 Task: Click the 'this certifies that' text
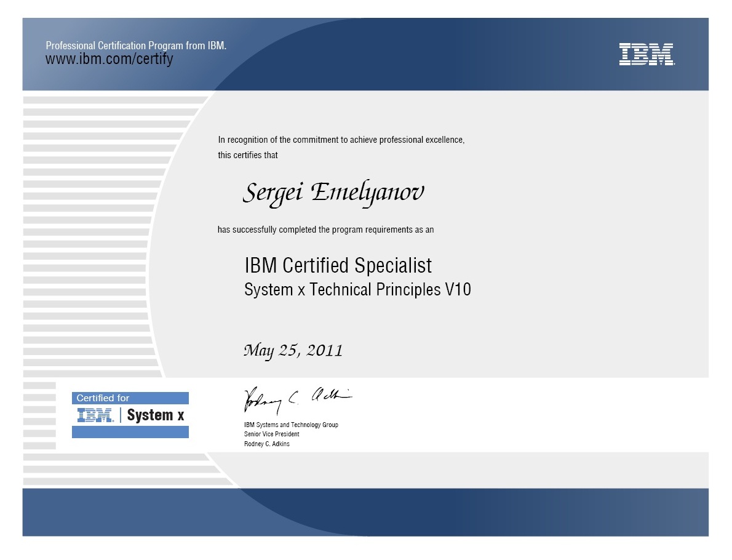[x=248, y=155]
